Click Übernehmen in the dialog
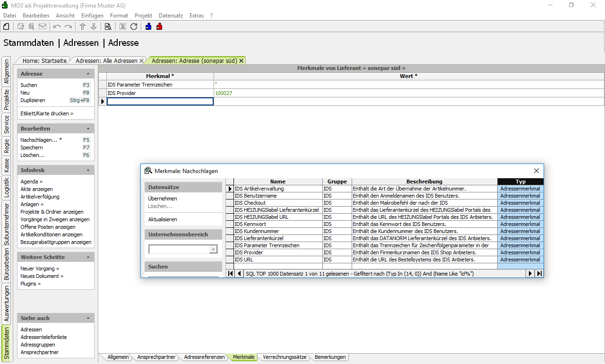Screen dimensions: 605x364 (163, 199)
